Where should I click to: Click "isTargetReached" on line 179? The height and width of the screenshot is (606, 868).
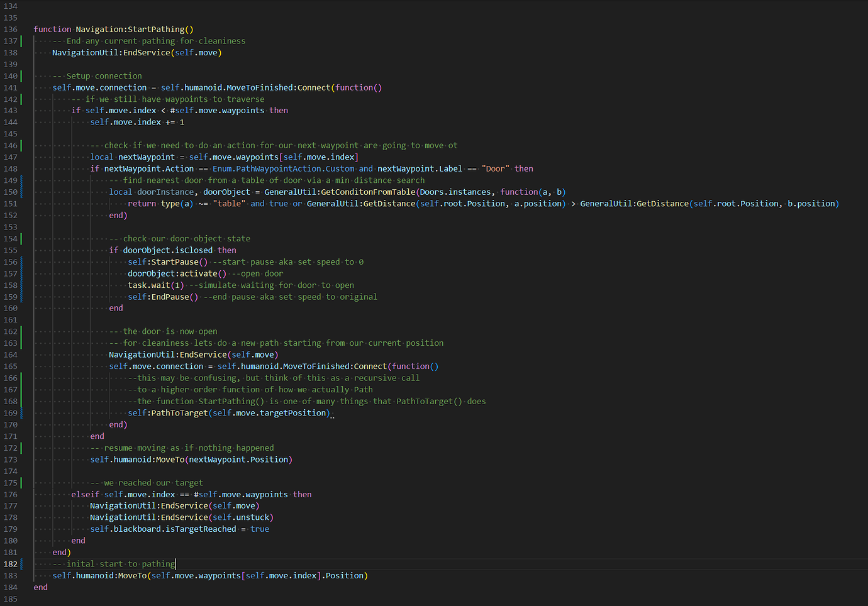coord(201,529)
